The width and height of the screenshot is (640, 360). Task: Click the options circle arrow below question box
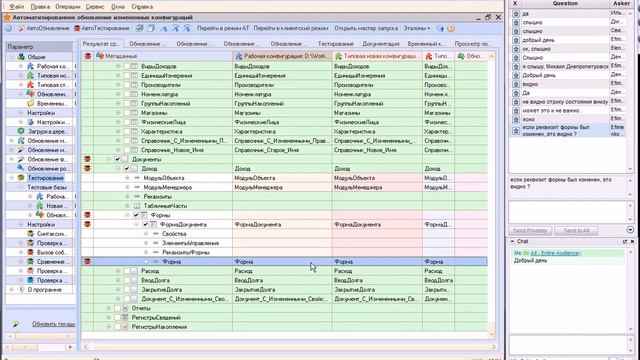click(630, 230)
